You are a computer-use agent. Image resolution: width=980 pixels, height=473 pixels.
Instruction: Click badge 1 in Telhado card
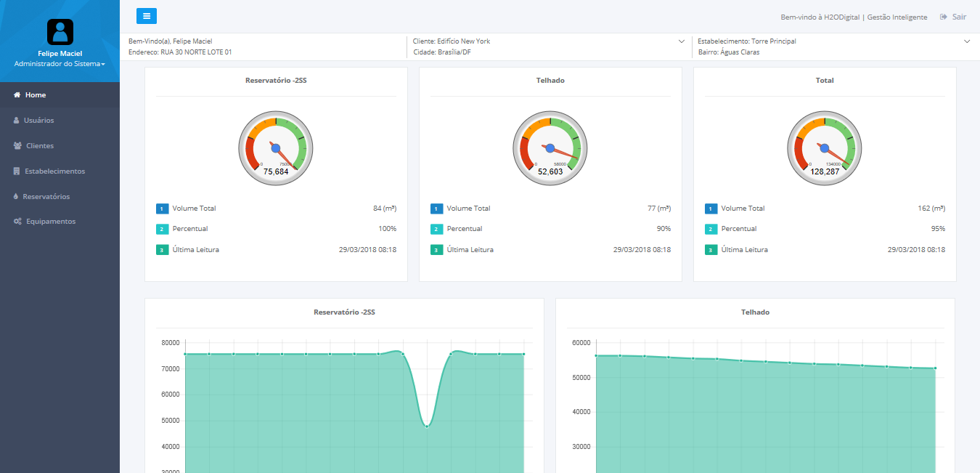tap(436, 209)
